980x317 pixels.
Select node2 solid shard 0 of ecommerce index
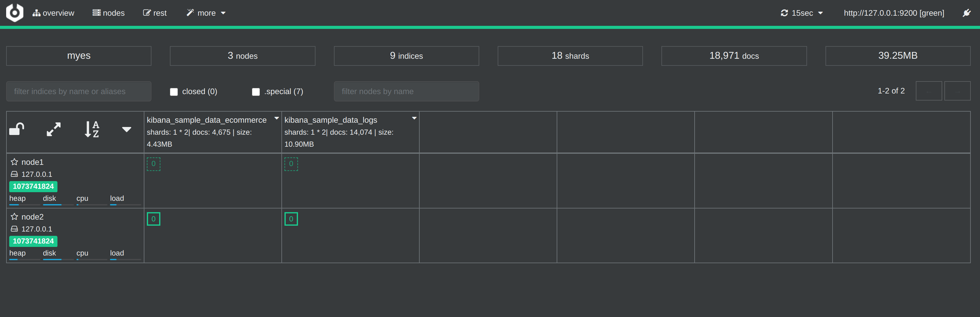[x=153, y=219]
